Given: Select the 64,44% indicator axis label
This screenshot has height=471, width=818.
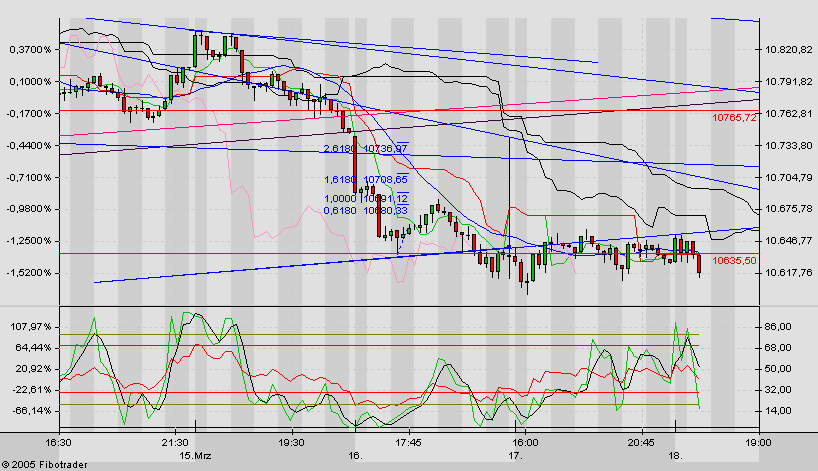Looking at the screenshot, I should (x=33, y=348).
